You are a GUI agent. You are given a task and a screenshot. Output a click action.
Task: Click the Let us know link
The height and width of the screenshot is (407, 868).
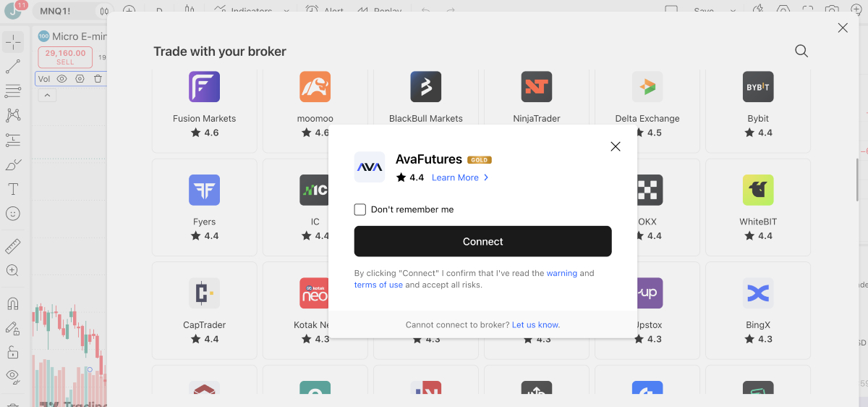[536, 324]
